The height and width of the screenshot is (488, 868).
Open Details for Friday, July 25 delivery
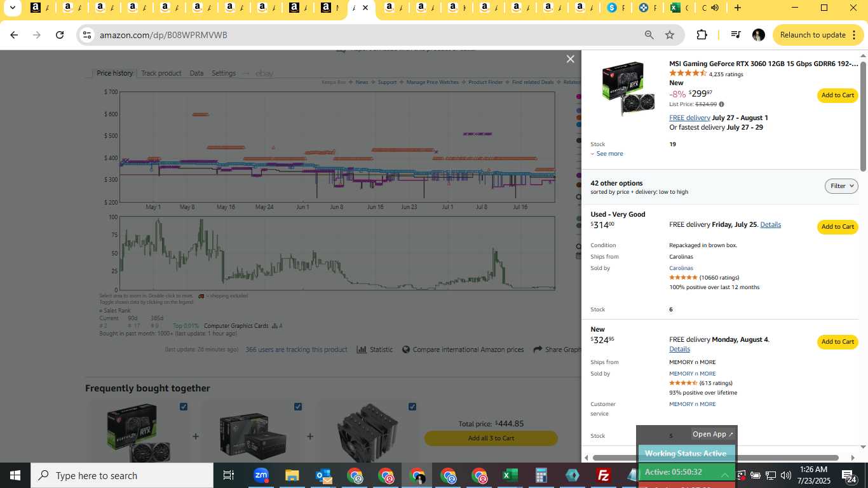[x=770, y=224]
